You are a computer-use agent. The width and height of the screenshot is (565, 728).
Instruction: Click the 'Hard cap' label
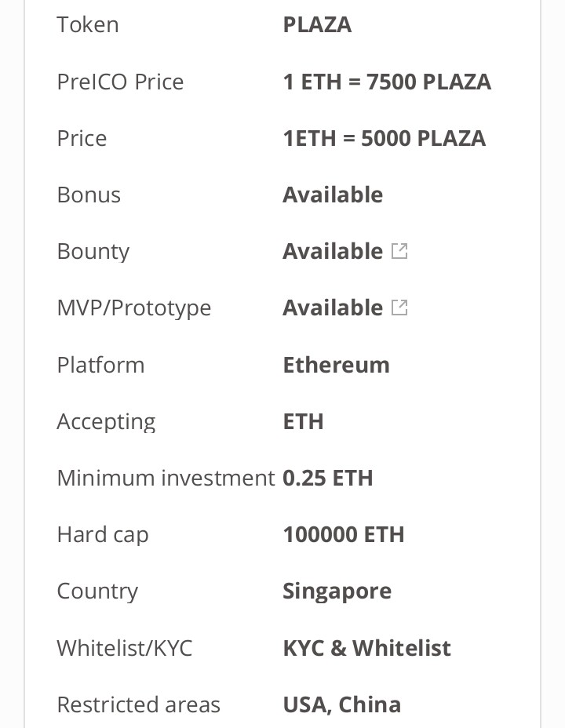103,535
